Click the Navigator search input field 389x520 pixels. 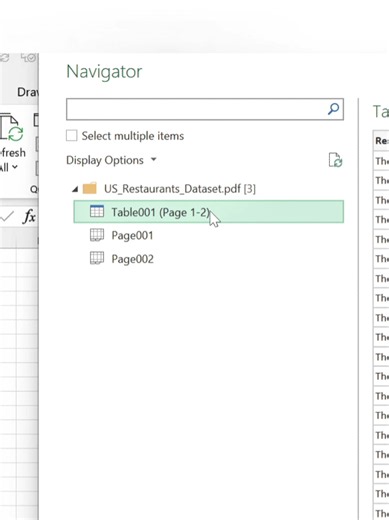click(205, 109)
